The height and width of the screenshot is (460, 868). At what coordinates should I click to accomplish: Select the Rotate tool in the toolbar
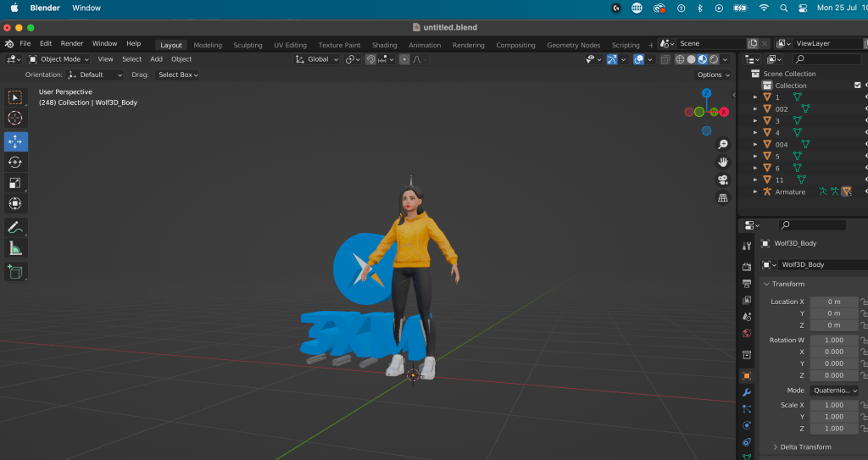(15, 162)
